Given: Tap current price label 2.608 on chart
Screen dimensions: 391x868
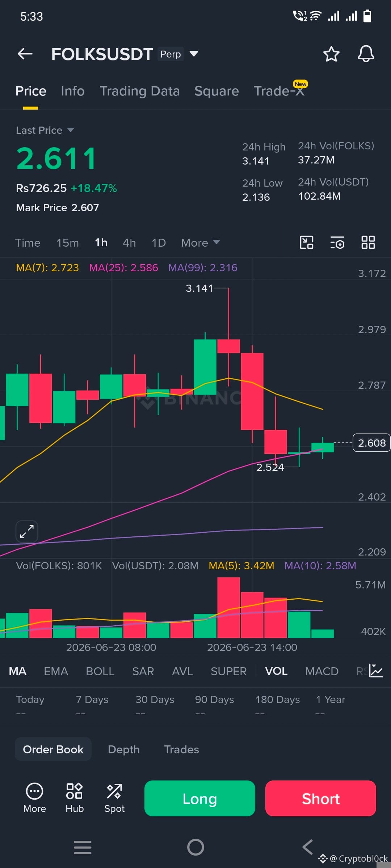Looking at the screenshot, I should [x=371, y=443].
